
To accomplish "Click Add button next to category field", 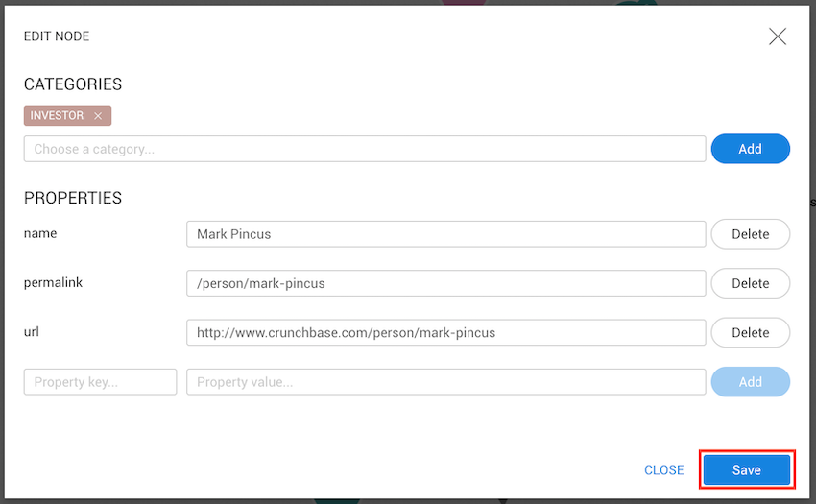I will (750, 149).
